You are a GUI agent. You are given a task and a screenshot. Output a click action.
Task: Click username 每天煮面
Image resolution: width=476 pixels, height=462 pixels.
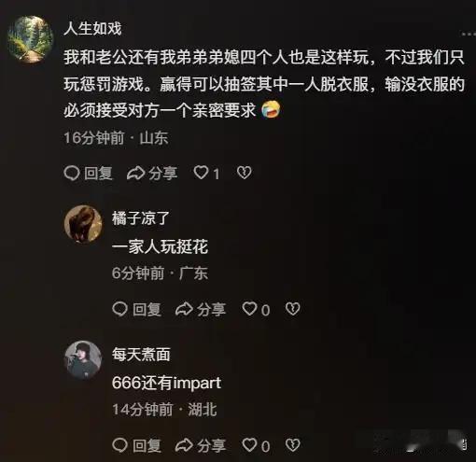pyautogui.click(x=141, y=355)
